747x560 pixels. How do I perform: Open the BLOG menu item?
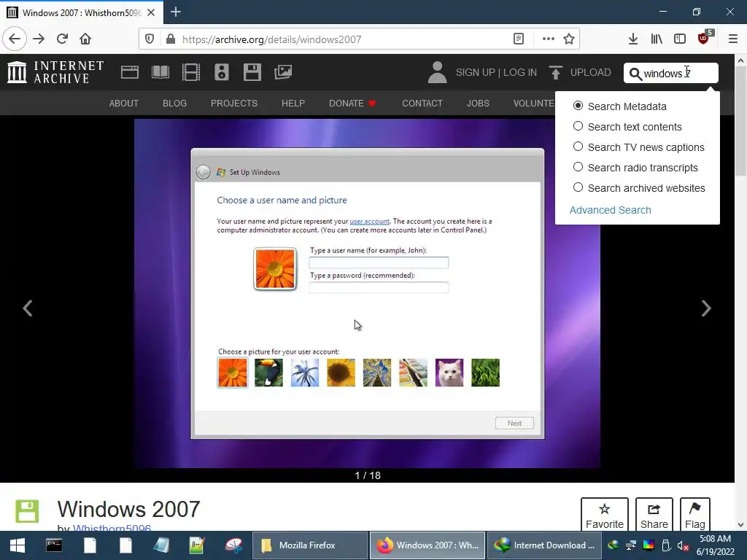point(174,104)
